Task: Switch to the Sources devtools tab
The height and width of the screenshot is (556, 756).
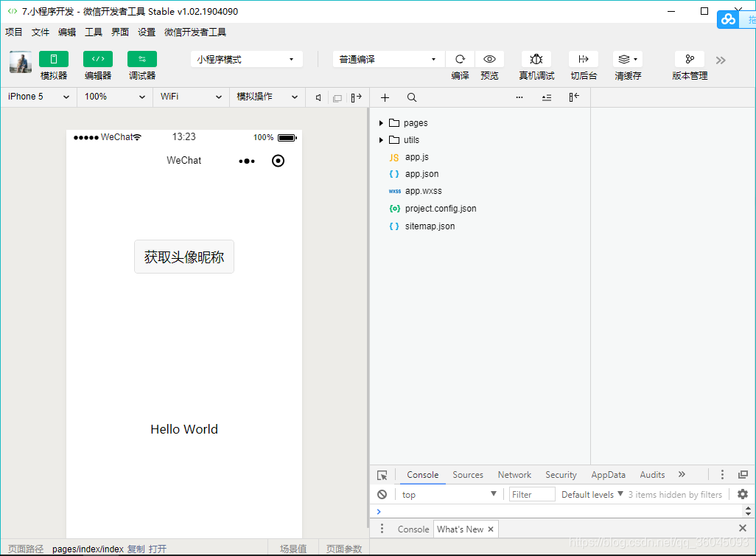Action: tap(468, 475)
